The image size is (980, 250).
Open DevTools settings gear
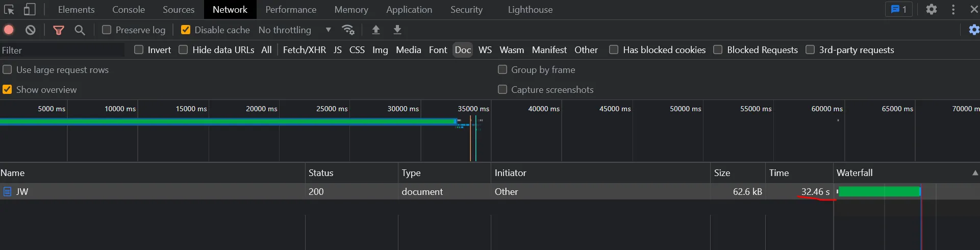pyautogui.click(x=932, y=10)
